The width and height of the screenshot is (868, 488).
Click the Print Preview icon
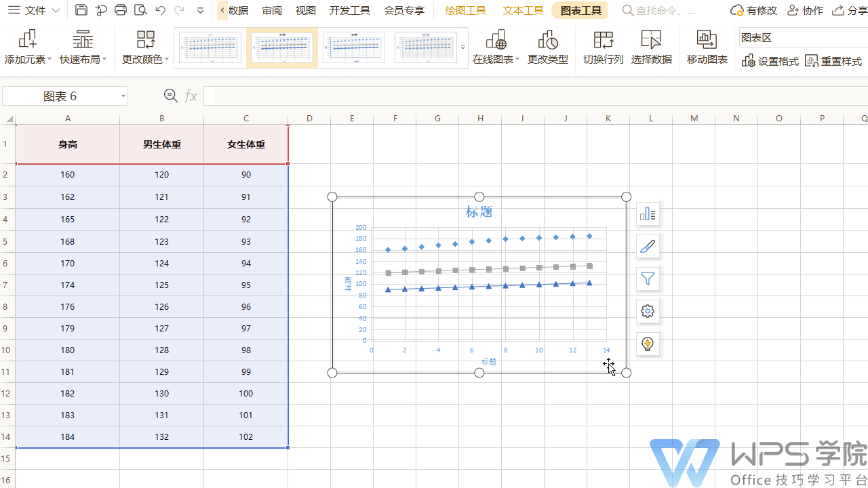click(x=140, y=10)
